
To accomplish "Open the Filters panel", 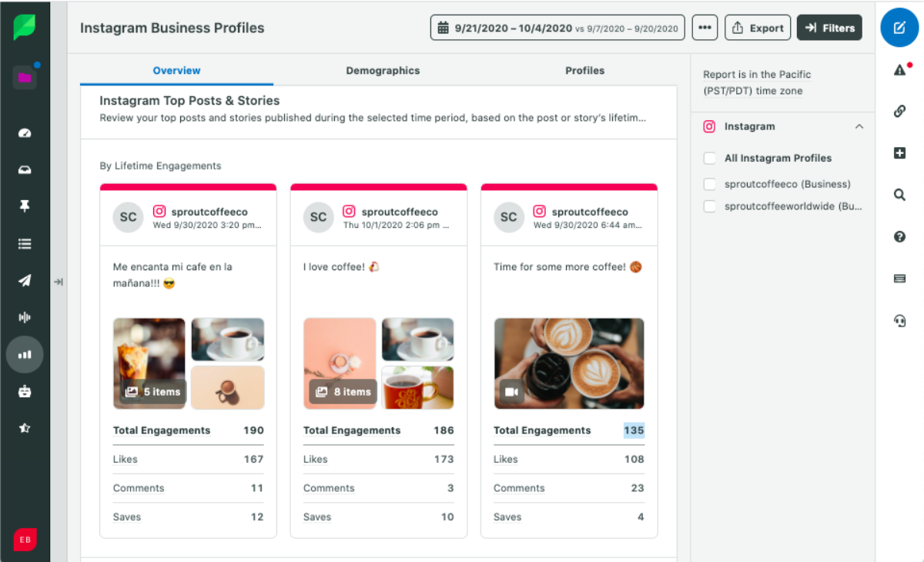I will [x=829, y=28].
